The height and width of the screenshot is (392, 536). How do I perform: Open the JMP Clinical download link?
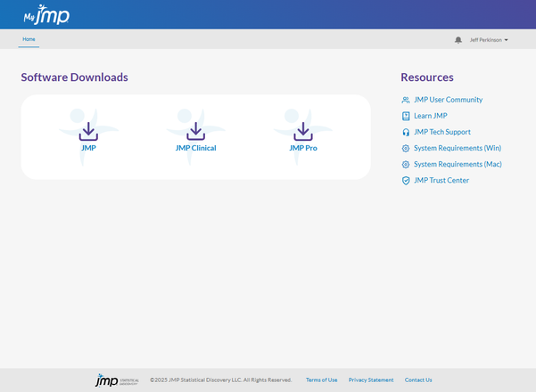(196, 148)
